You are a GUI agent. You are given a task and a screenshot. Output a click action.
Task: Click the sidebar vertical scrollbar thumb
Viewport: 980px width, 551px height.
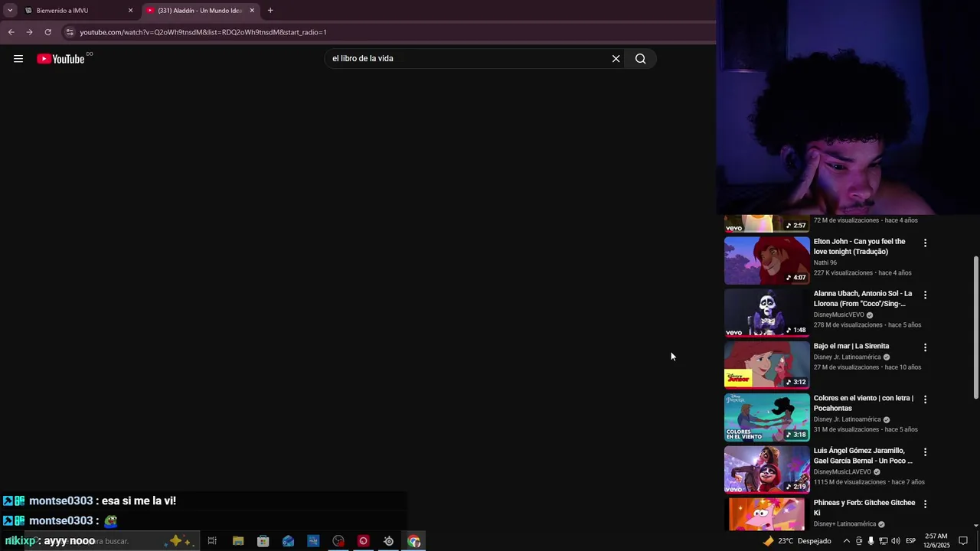coord(975,327)
